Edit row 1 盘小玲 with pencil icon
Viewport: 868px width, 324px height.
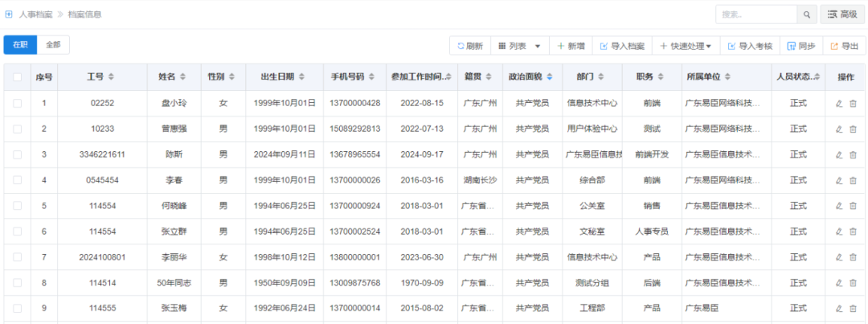838,104
